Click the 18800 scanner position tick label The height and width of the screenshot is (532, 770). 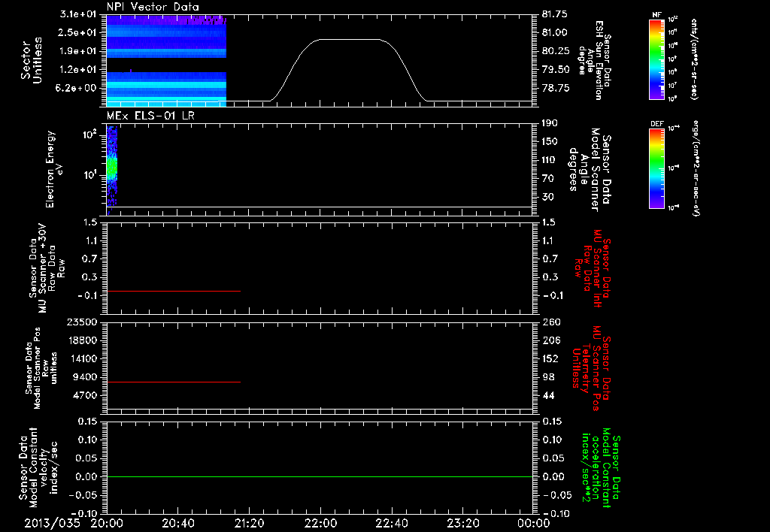(x=81, y=340)
